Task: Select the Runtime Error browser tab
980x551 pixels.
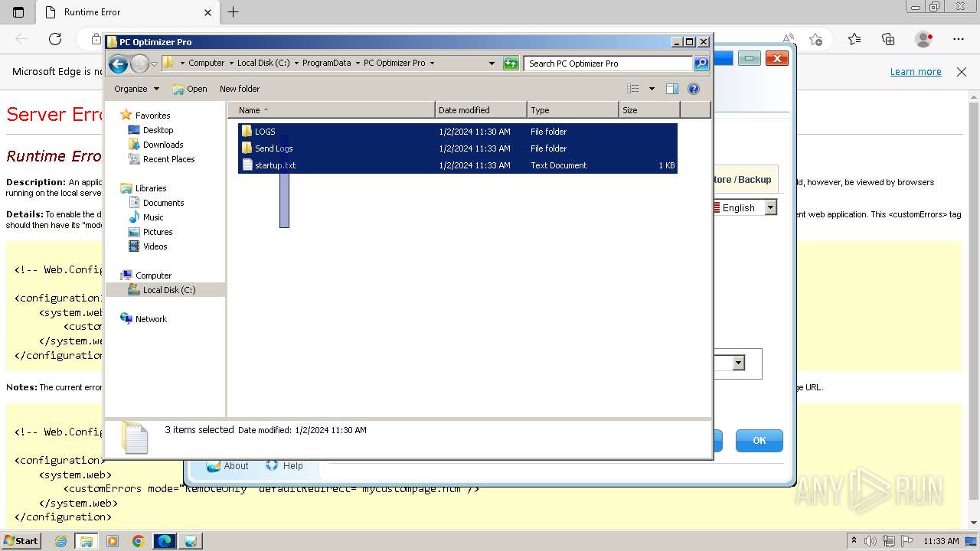Action: 129,12
